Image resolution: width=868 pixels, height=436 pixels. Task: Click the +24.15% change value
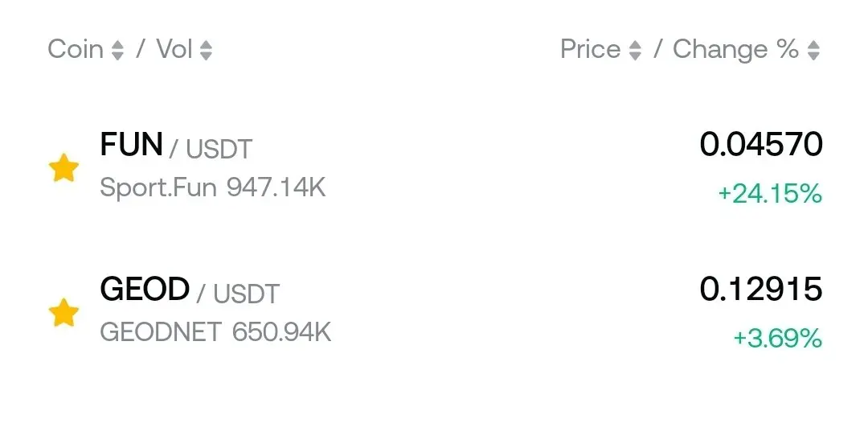pyautogui.click(x=770, y=194)
